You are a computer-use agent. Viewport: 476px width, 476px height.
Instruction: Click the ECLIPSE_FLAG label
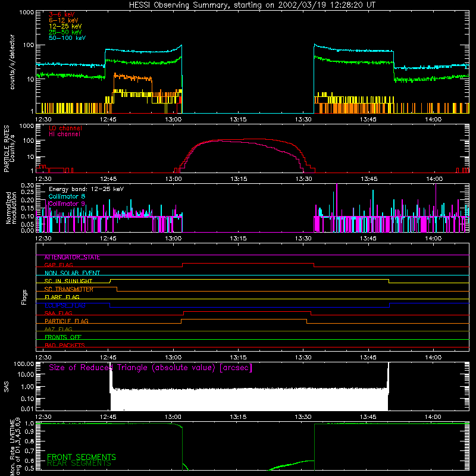[65, 305]
